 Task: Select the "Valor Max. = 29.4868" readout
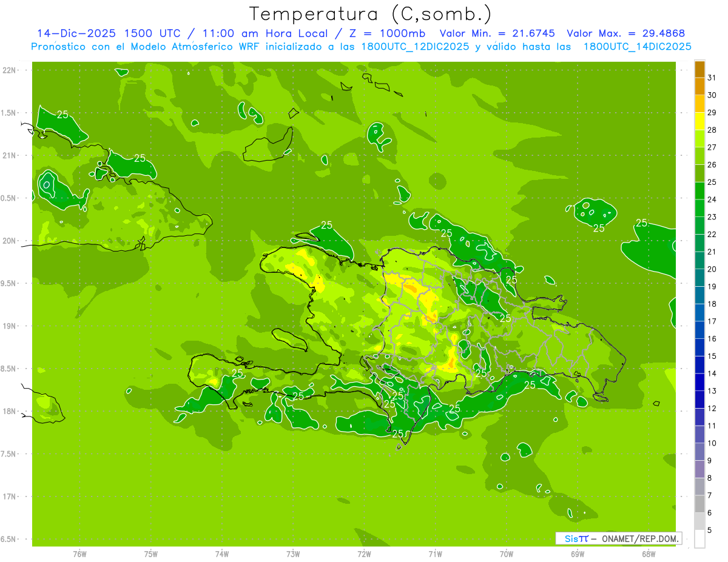[x=625, y=33]
